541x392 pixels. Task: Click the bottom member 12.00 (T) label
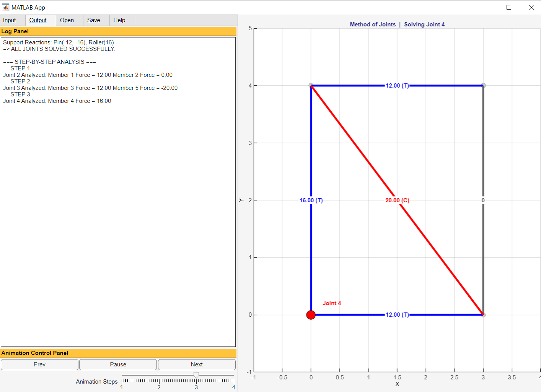[397, 315]
